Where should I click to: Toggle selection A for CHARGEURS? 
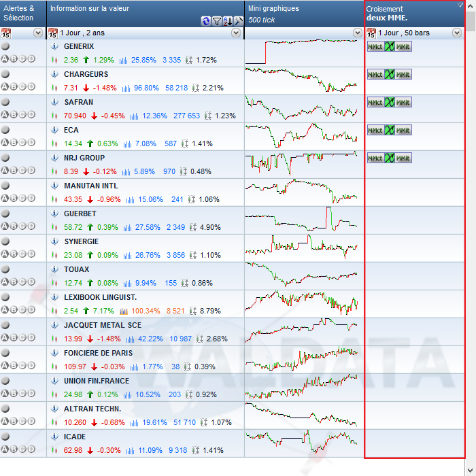pos(5,87)
